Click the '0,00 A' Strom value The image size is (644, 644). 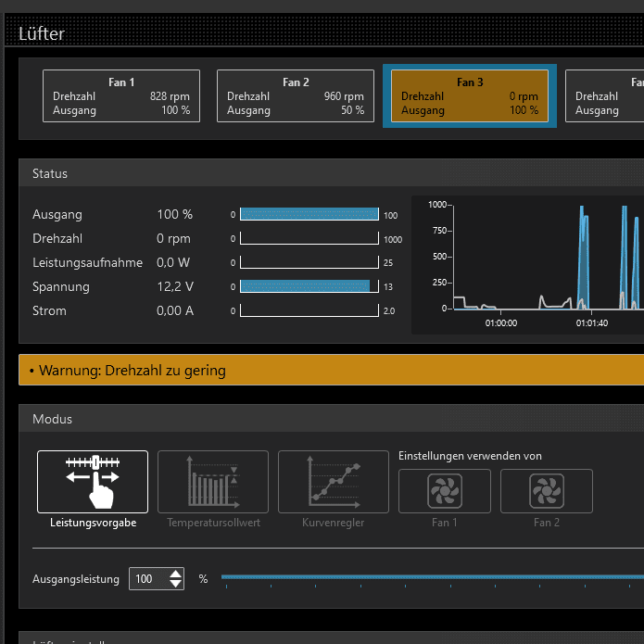coord(175,310)
